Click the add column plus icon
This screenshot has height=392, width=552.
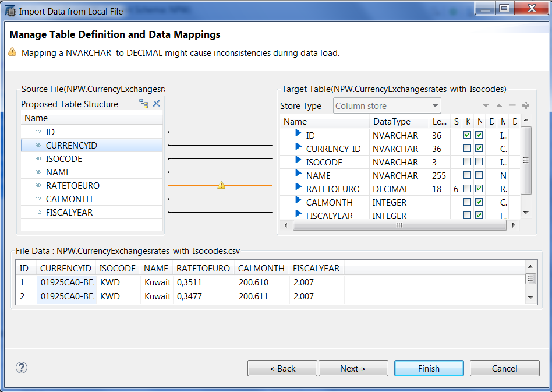[526, 105]
